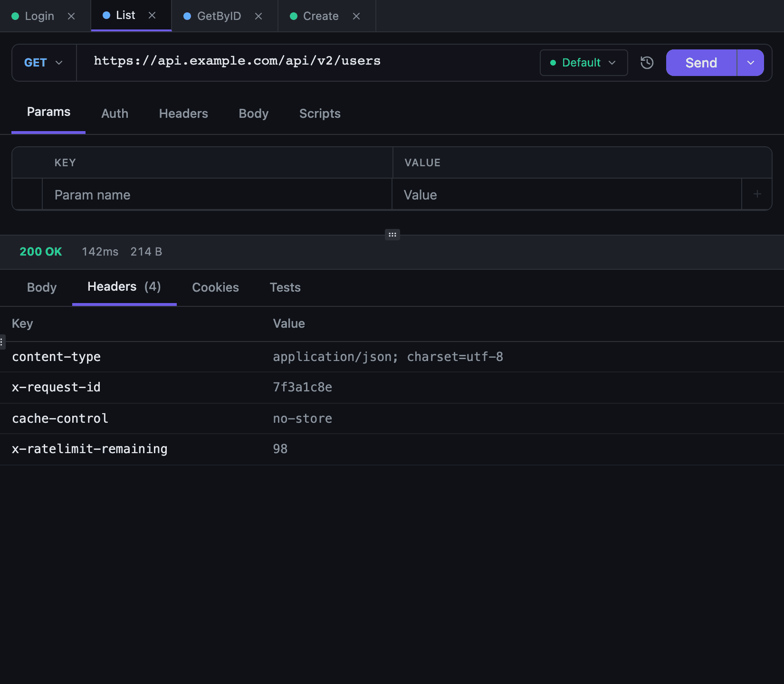Show the response Cookies tab
784x684 pixels.
click(x=215, y=287)
